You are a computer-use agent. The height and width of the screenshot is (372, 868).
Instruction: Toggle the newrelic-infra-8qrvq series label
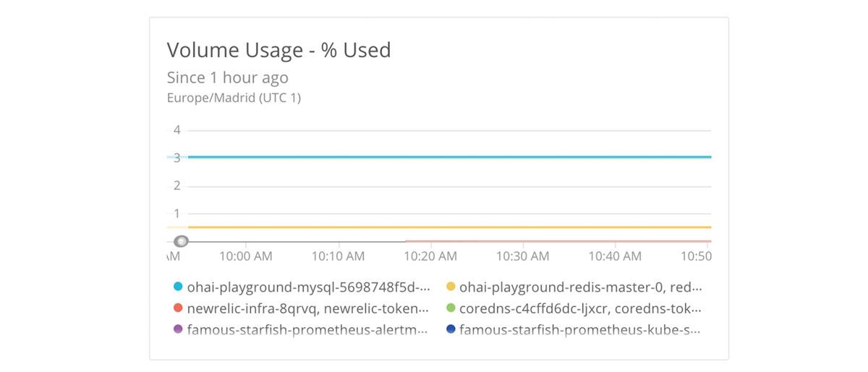click(308, 308)
